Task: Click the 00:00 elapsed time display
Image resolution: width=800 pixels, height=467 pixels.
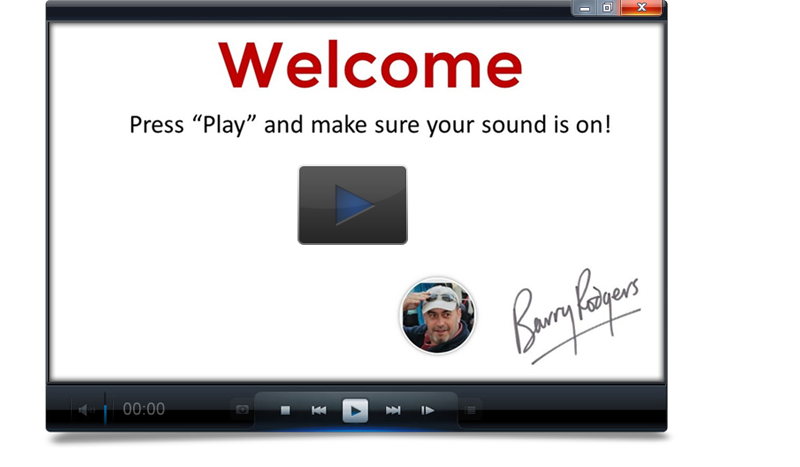Action: coord(144,409)
